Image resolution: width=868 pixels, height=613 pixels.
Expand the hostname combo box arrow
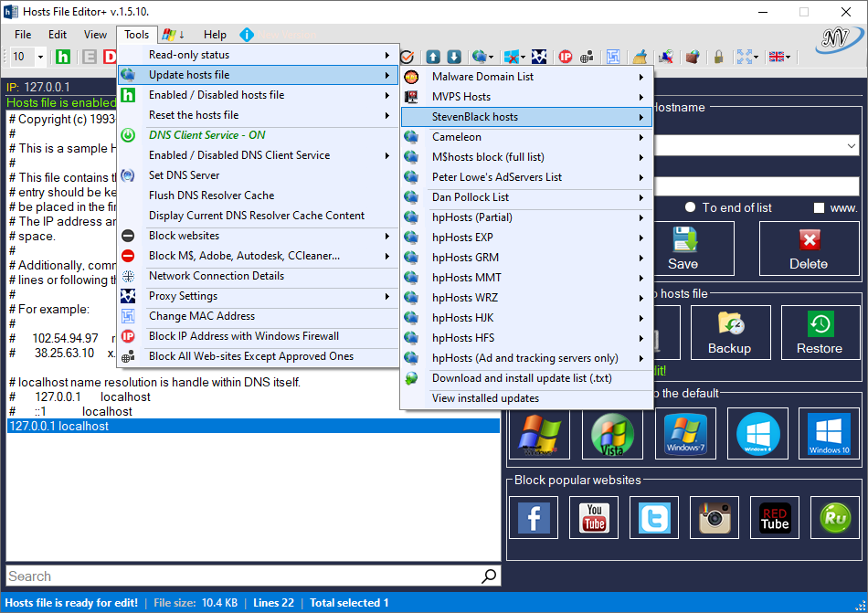click(851, 146)
